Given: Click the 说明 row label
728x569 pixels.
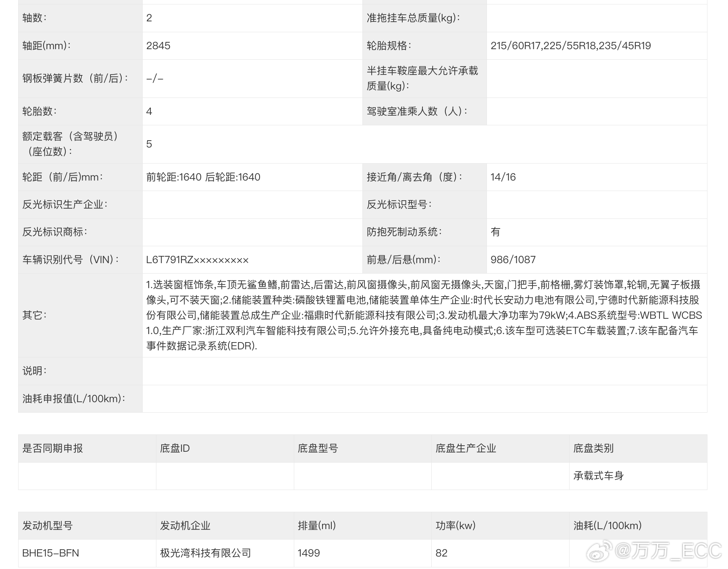Looking at the screenshot, I should 34,371.
